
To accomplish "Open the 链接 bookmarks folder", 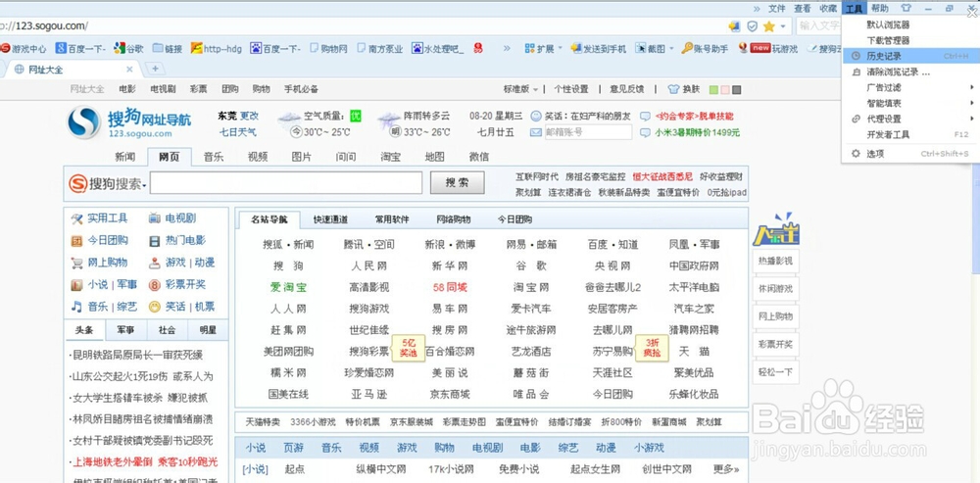I will [x=168, y=48].
